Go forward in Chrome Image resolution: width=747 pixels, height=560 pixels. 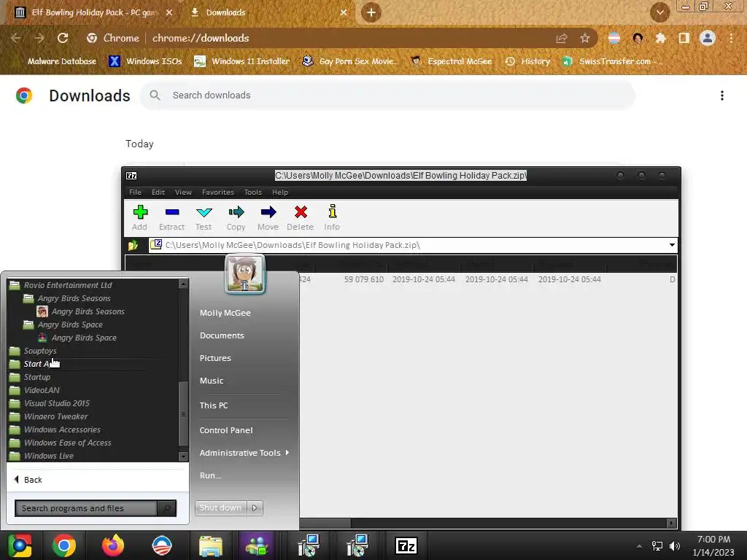coord(39,38)
